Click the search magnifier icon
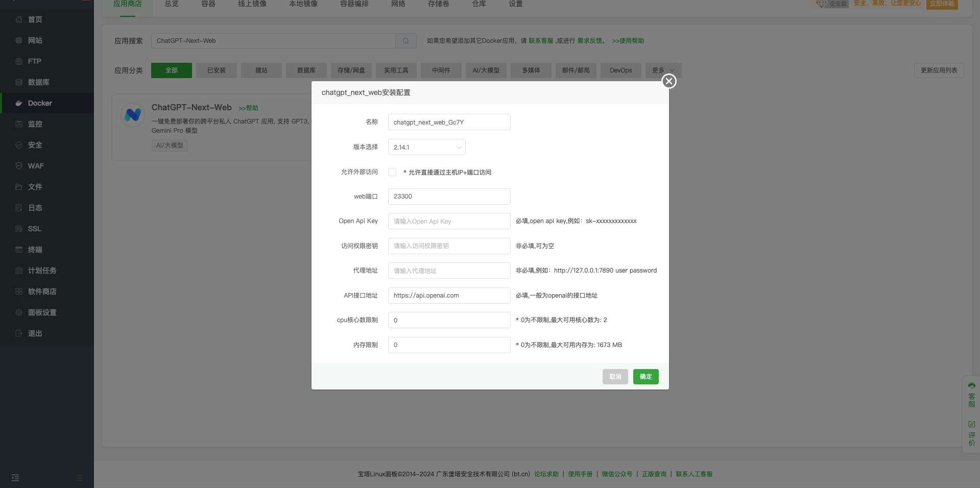The width and height of the screenshot is (980, 488). 405,41
